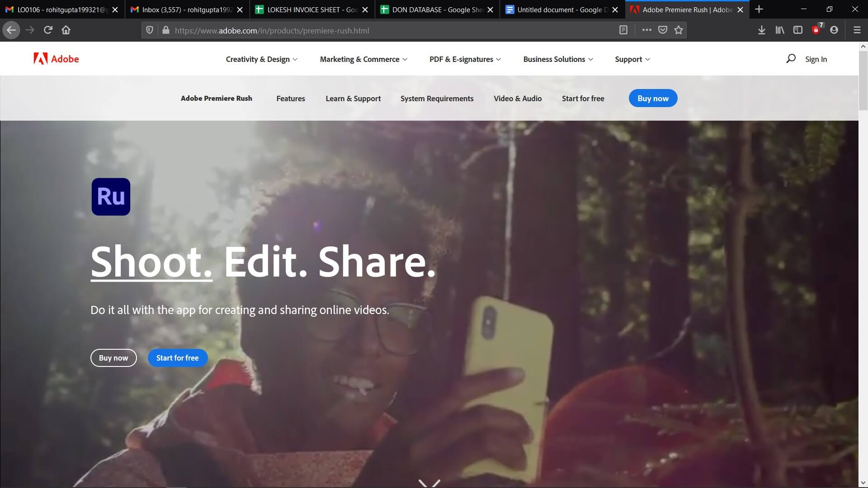This screenshot has width=868, height=488.
Task: Click the Adobe logo icon
Action: [x=41, y=59]
